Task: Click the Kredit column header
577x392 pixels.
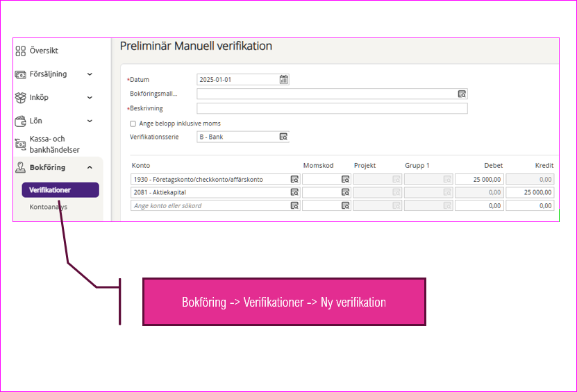Action: click(x=544, y=166)
